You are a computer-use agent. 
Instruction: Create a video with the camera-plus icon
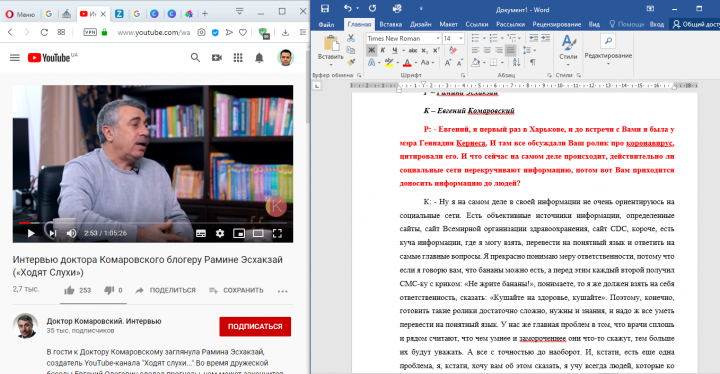coord(217,57)
